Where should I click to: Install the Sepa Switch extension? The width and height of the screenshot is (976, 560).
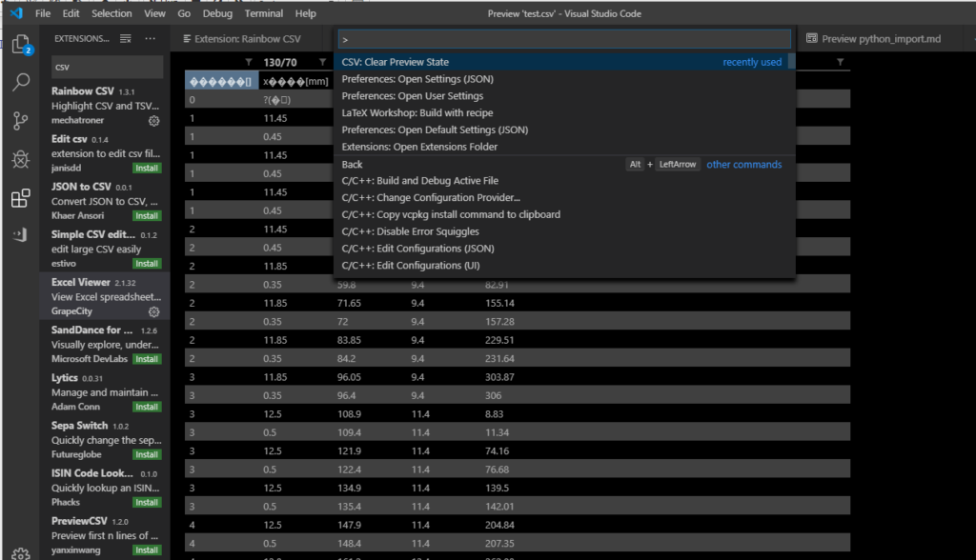[147, 455]
